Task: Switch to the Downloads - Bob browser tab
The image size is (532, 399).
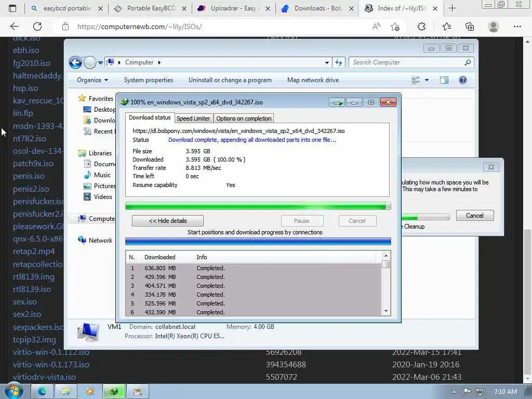Action: pos(317,8)
